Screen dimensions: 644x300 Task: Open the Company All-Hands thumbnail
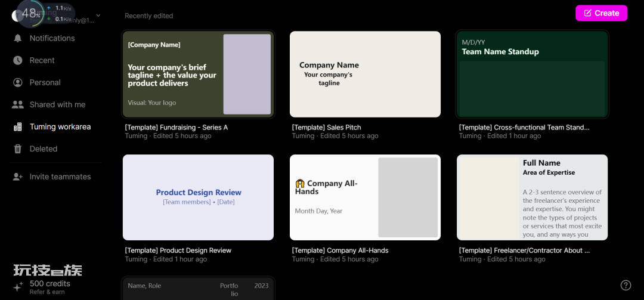365,197
